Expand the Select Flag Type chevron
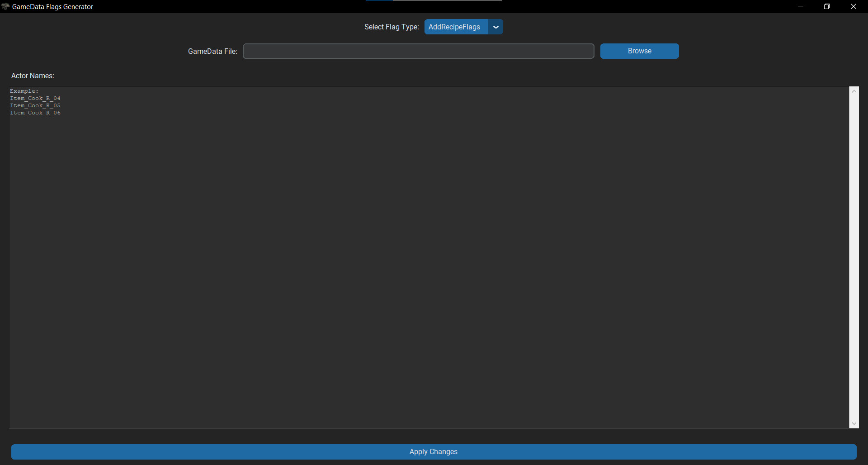The width and height of the screenshot is (868, 465). (495, 27)
